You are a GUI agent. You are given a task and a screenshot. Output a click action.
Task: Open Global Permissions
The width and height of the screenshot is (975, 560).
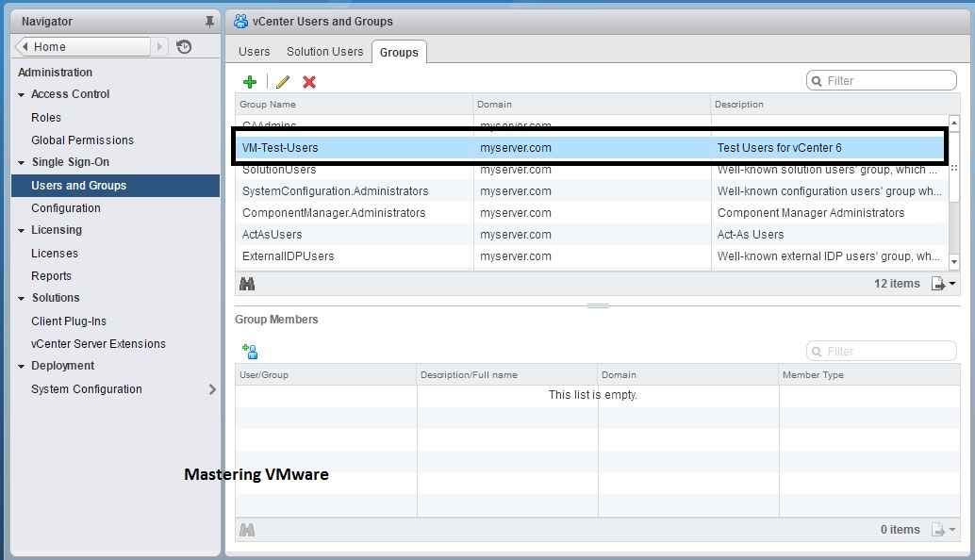pos(83,140)
